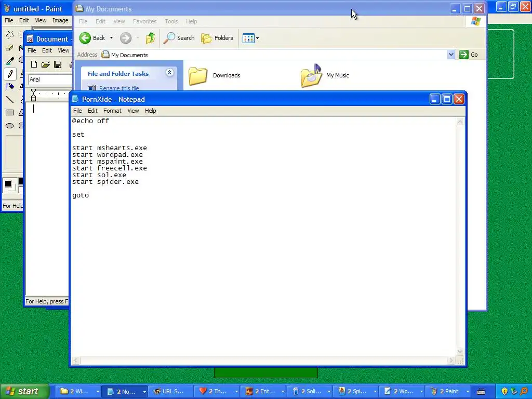532x399 pixels.
Task: Click the WordPad ruler indent marker
Action: [x=33, y=95]
